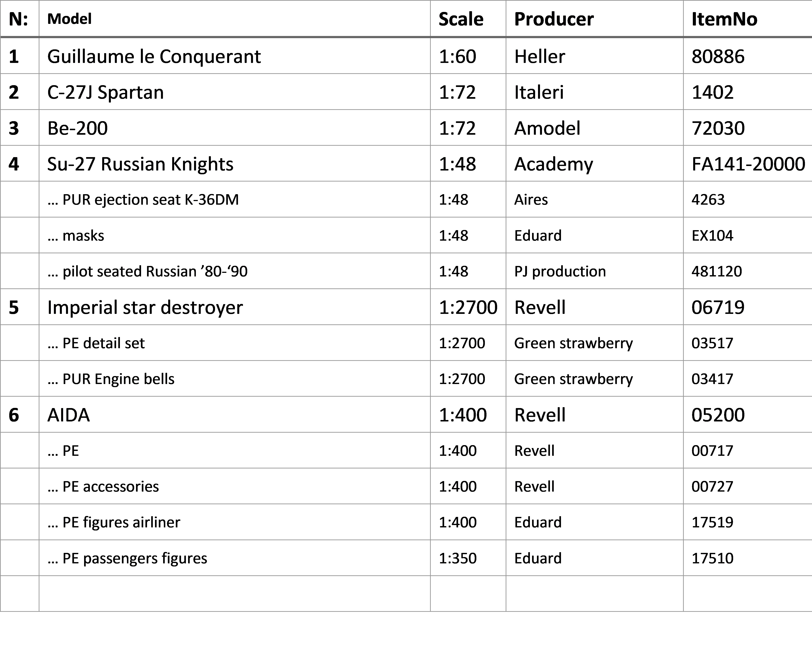812x646 pixels.
Task: Click the Su-27 Russian Knights cell
Action: (x=235, y=163)
